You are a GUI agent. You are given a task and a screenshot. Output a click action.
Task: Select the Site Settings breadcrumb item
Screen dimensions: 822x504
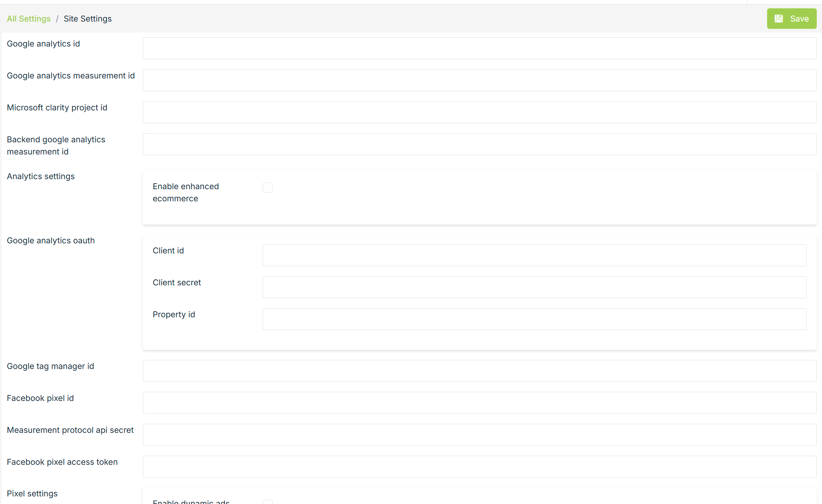coord(87,18)
